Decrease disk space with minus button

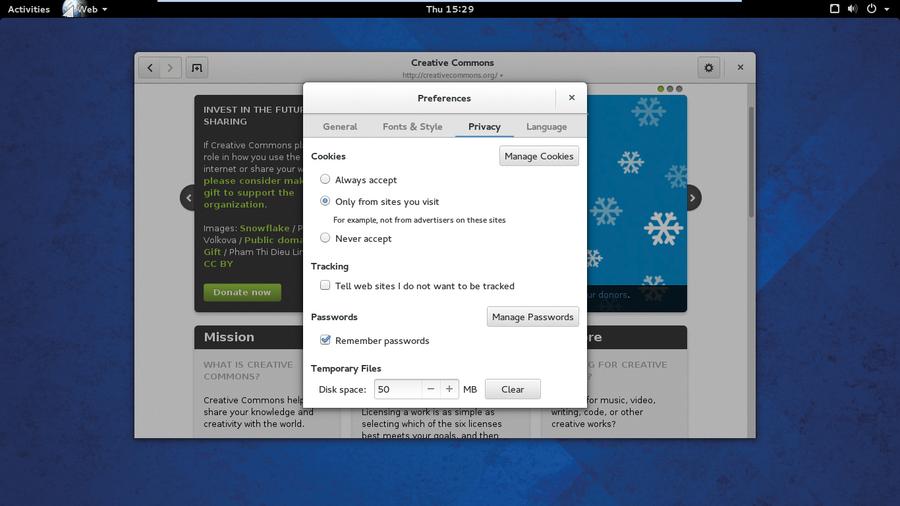[430, 389]
